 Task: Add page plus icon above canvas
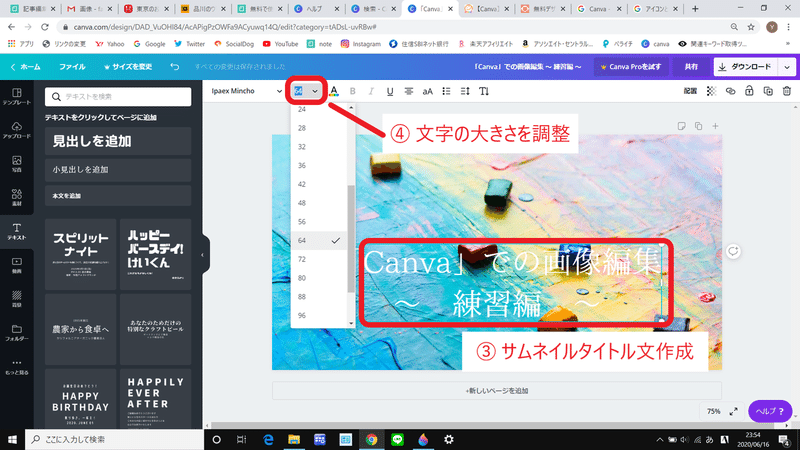click(715, 126)
